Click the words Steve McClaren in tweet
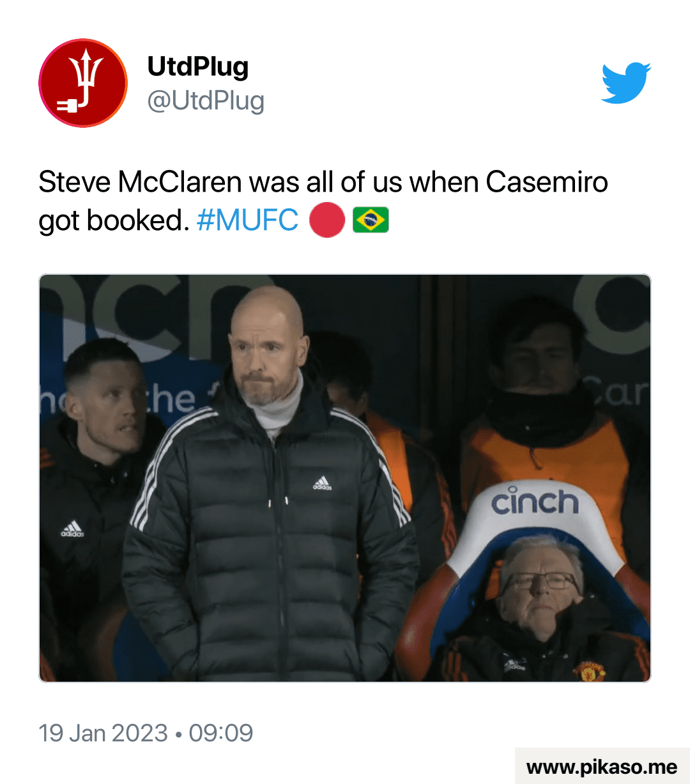The height and width of the screenshot is (784, 690). (x=139, y=182)
